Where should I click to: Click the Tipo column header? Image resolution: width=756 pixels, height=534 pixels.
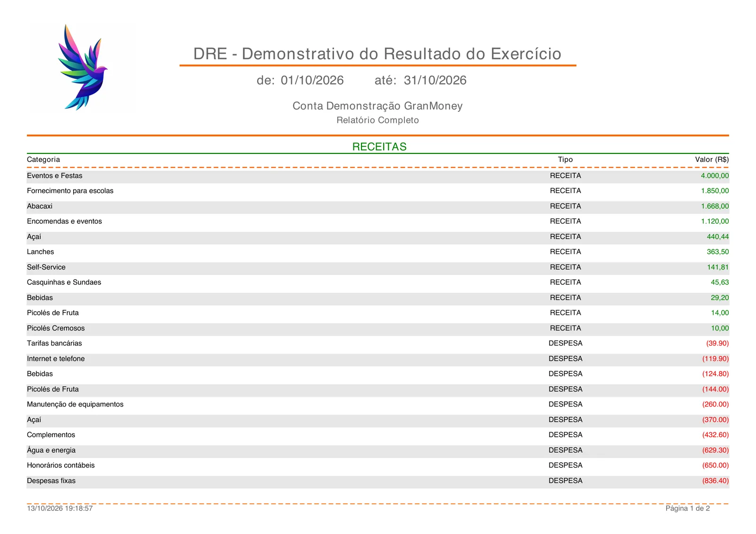point(565,160)
